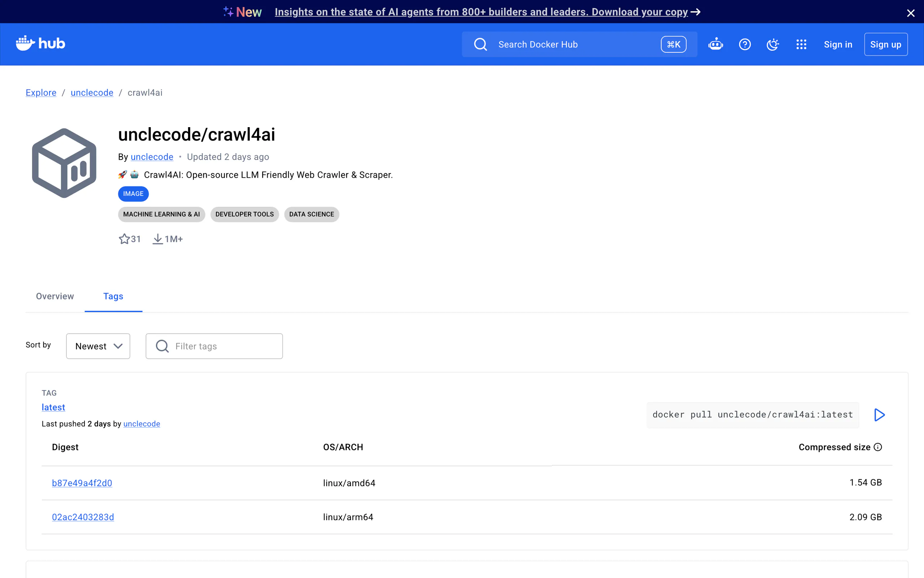Switch to the Tags tab

[x=113, y=296]
